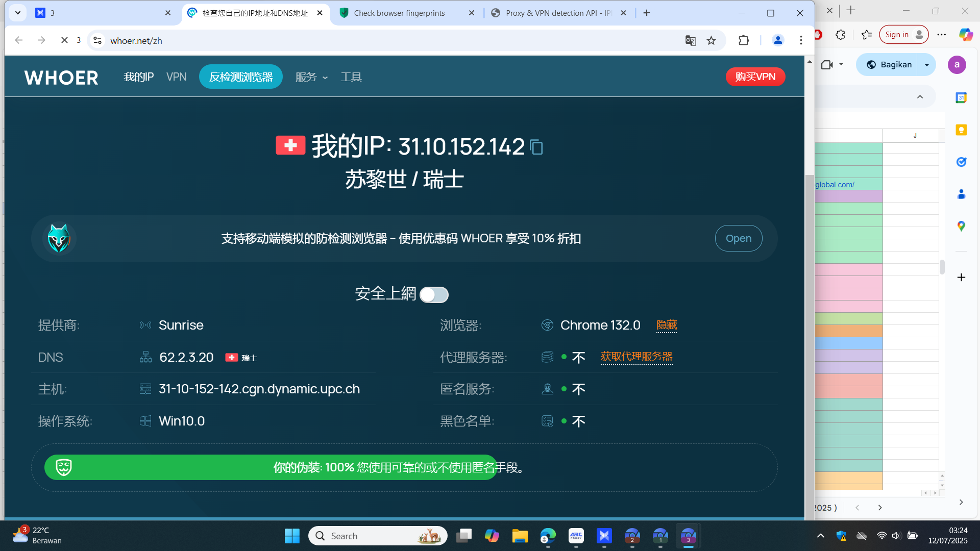This screenshot has height=551, width=980.
Task: Toggle the 安全上網 switch
Action: 434,295
